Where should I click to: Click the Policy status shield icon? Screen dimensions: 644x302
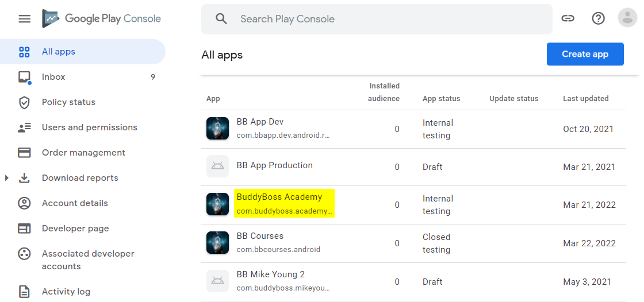24,103
